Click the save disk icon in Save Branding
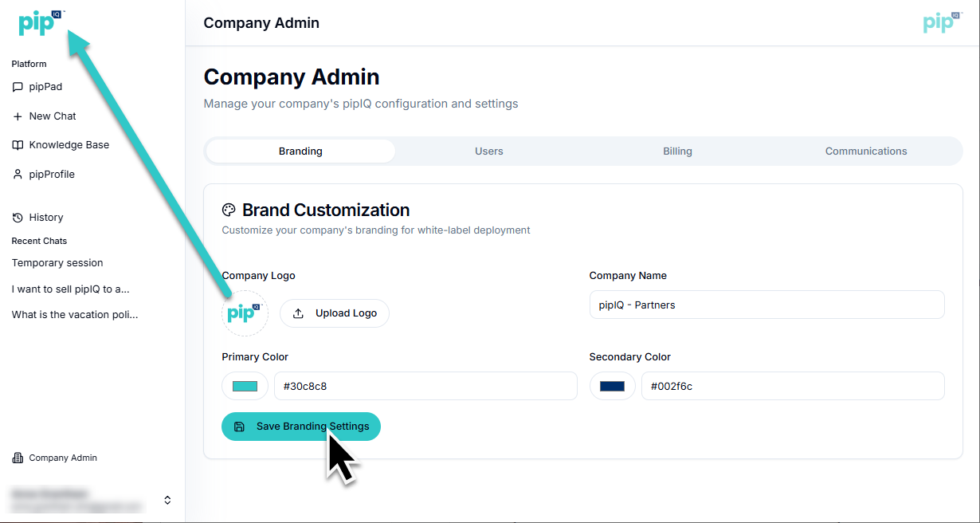The image size is (980, 523). click(x=239, y=427)
